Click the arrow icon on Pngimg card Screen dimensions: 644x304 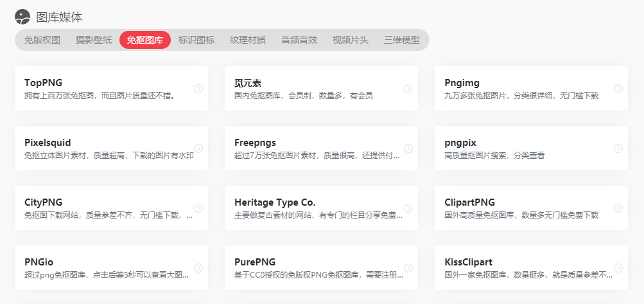pyautogui.click(x=618, y=89)
